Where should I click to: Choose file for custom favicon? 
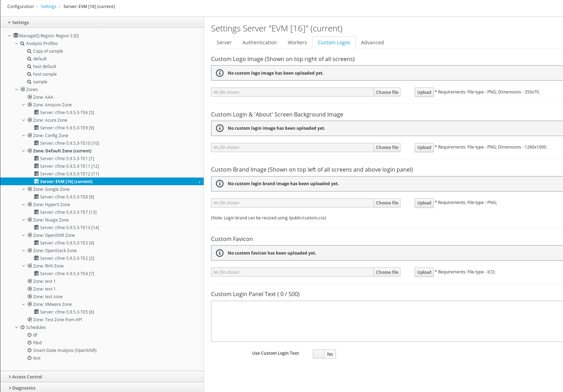[387, 272]
